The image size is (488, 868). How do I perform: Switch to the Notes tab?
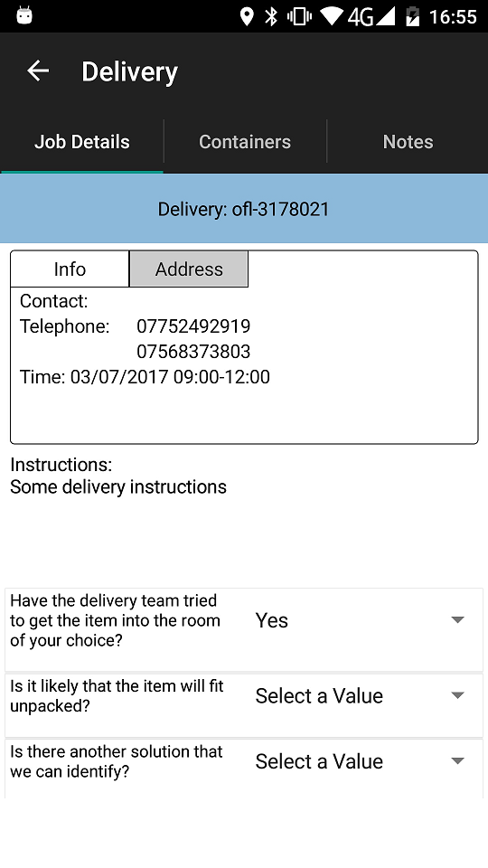[x=408, y=142]
